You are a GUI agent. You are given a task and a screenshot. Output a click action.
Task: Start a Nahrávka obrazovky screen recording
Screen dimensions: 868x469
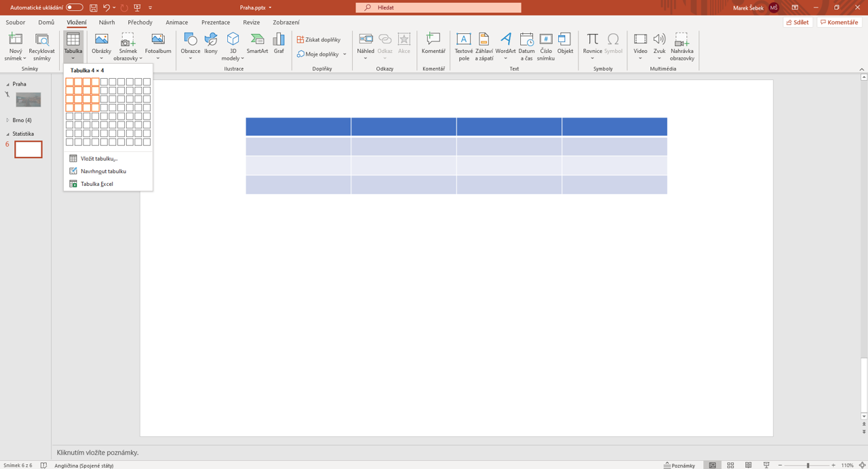(x=682, y=44)
